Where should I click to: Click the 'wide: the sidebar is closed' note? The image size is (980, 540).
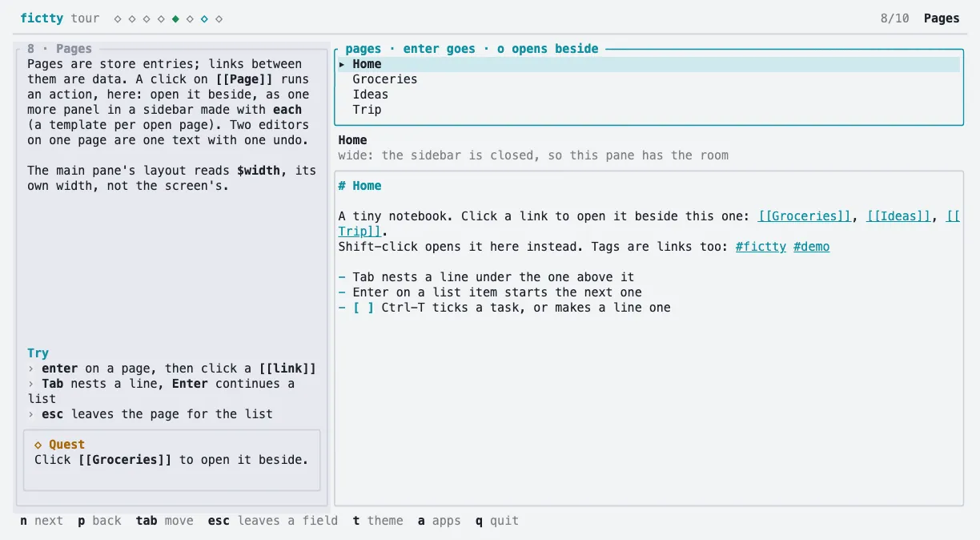533,155
